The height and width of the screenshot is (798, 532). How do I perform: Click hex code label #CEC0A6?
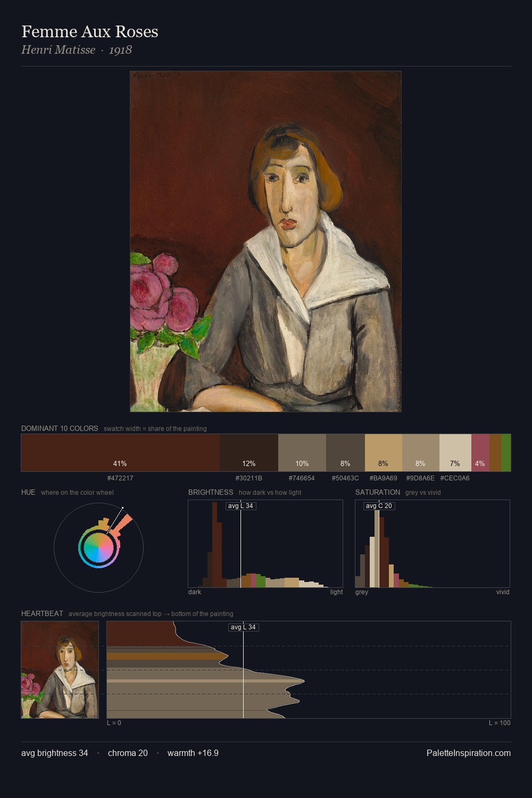455,478
